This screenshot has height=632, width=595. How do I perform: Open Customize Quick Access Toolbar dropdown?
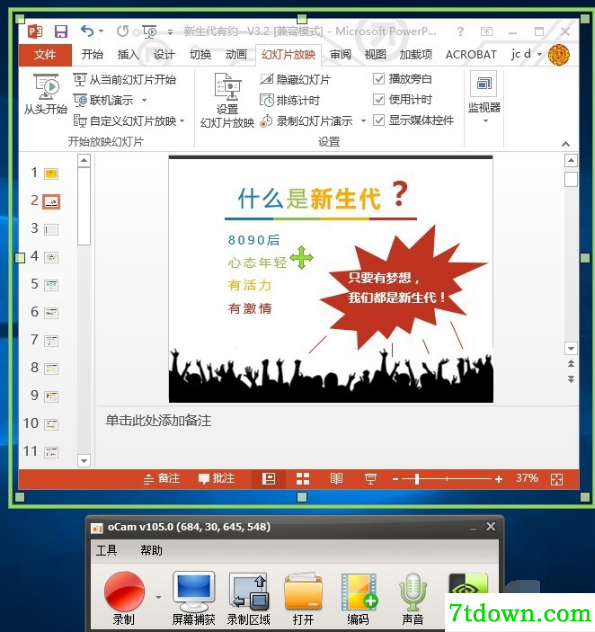(x=170, y=32)
